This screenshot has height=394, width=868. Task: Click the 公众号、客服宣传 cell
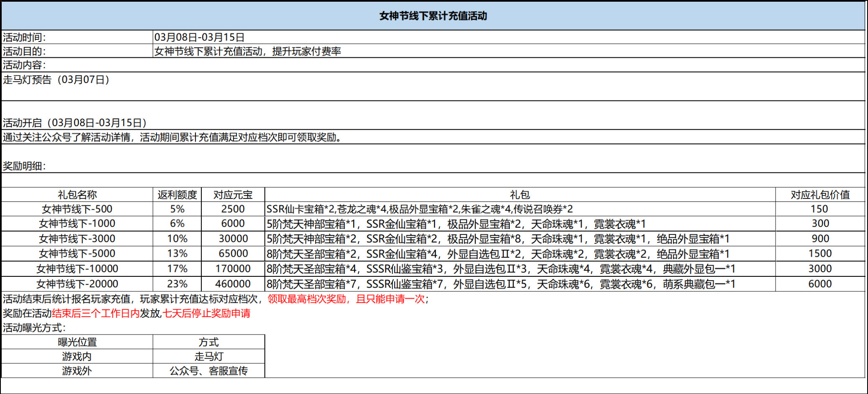[x=209, y=371]
